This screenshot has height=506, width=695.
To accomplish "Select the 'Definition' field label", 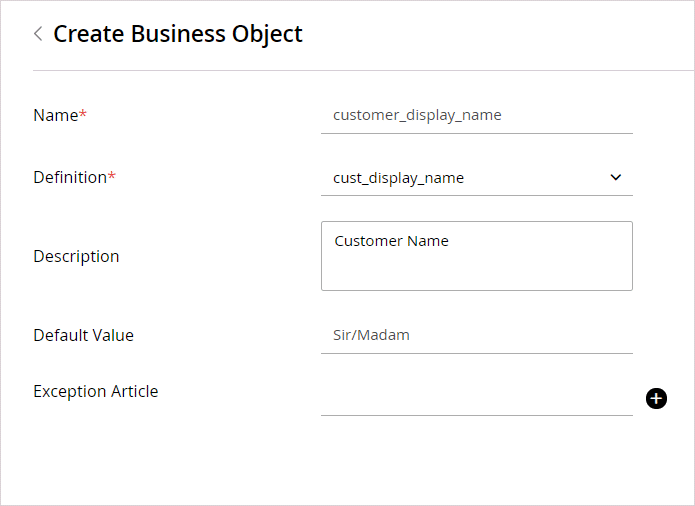I will tap(74, 177).
